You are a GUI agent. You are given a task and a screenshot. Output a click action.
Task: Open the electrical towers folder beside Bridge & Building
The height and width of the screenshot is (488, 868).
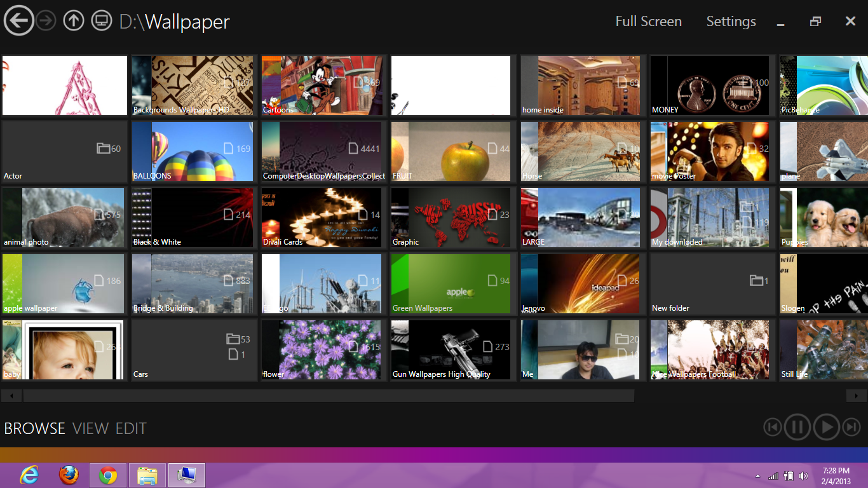(x=323, y=283)
